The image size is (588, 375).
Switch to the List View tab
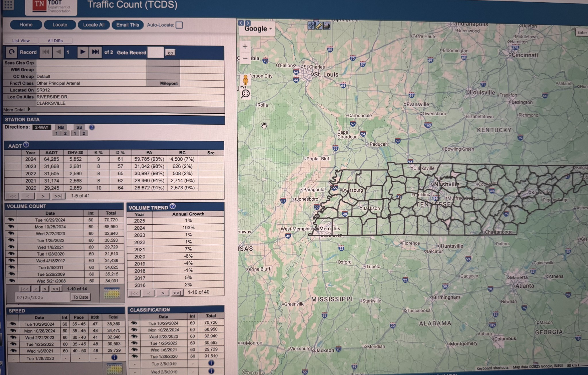[x=21, y=41]
